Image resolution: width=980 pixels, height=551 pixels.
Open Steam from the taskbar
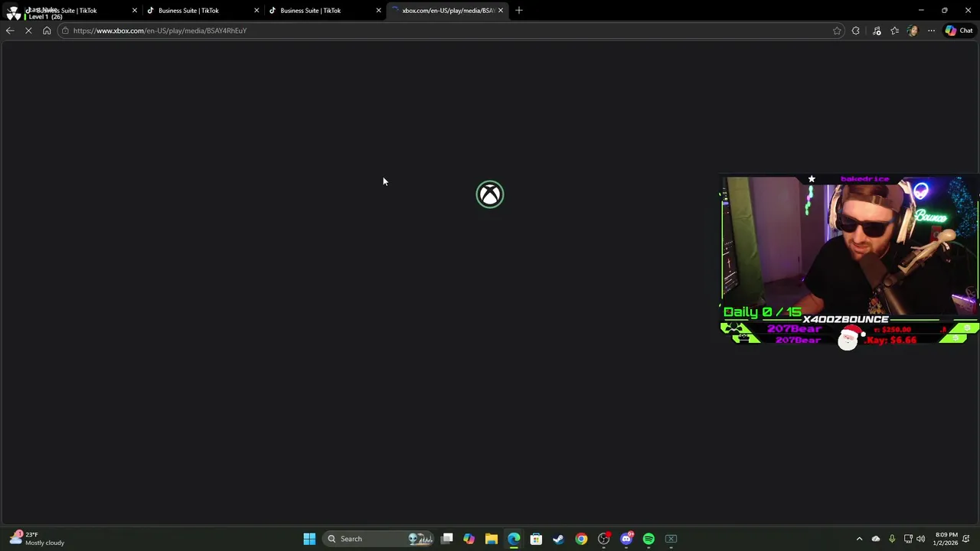coord(558,539)
